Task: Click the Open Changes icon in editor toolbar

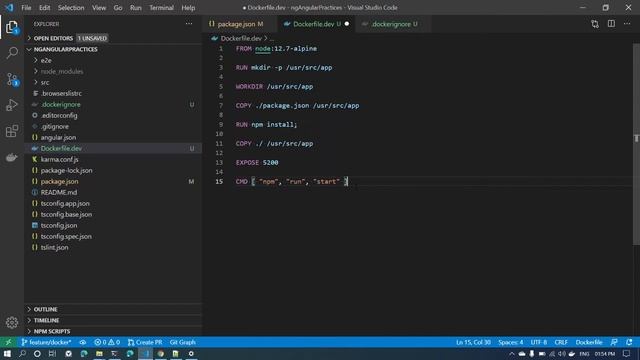Action: click(595, 24)
